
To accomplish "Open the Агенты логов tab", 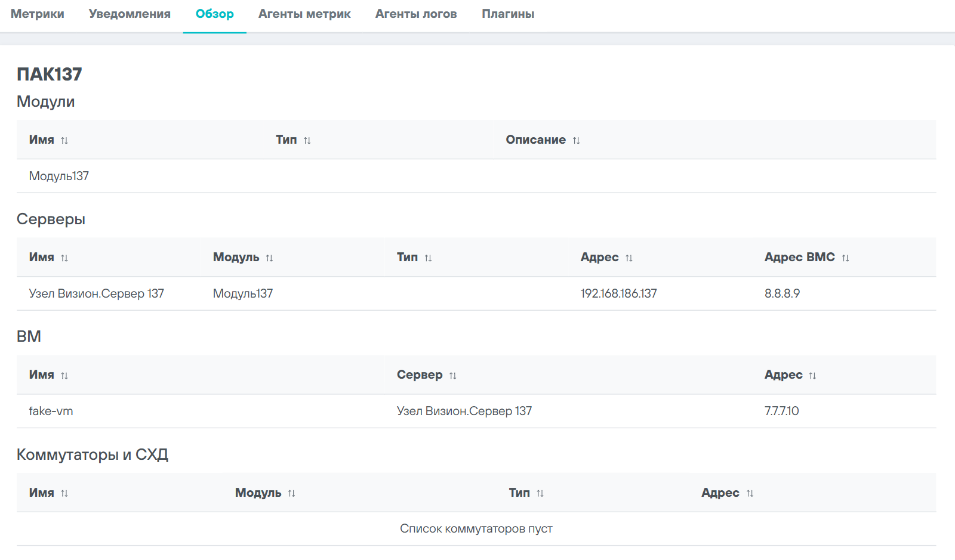I will (x=416, y=14).
